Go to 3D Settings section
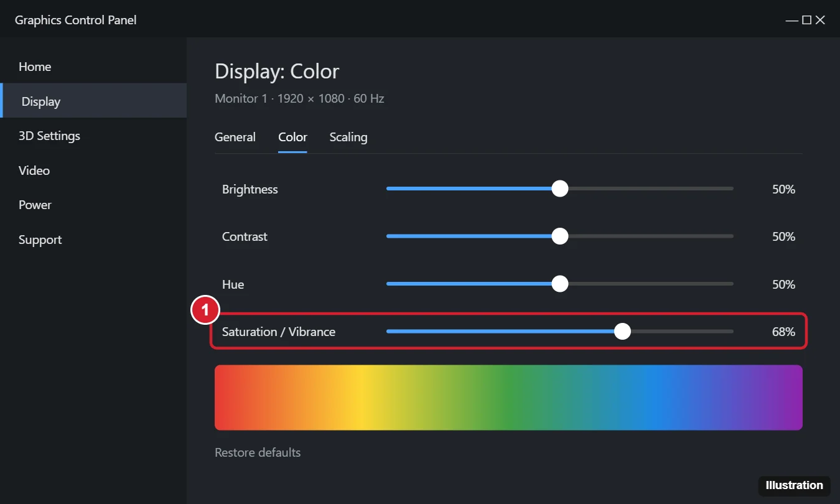The height and width of the screenshot is (504, 840). pos(93,136)
